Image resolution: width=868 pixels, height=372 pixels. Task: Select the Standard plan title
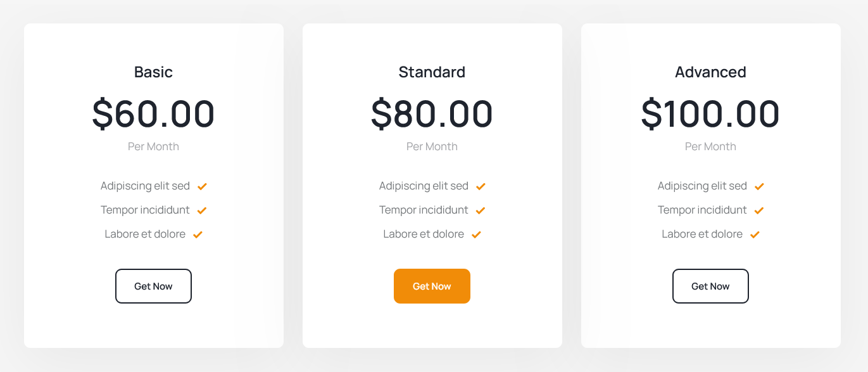point(432,72)
